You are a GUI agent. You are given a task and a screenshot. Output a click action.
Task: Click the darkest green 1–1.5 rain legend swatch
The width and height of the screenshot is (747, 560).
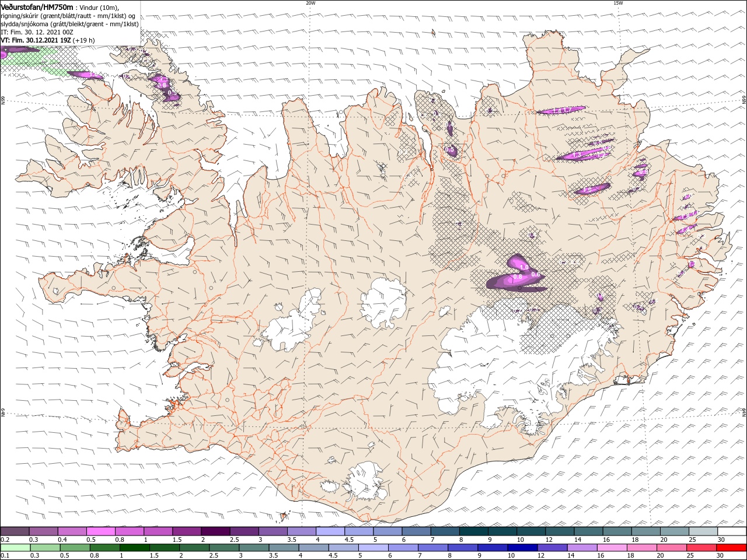click(134, 548)
